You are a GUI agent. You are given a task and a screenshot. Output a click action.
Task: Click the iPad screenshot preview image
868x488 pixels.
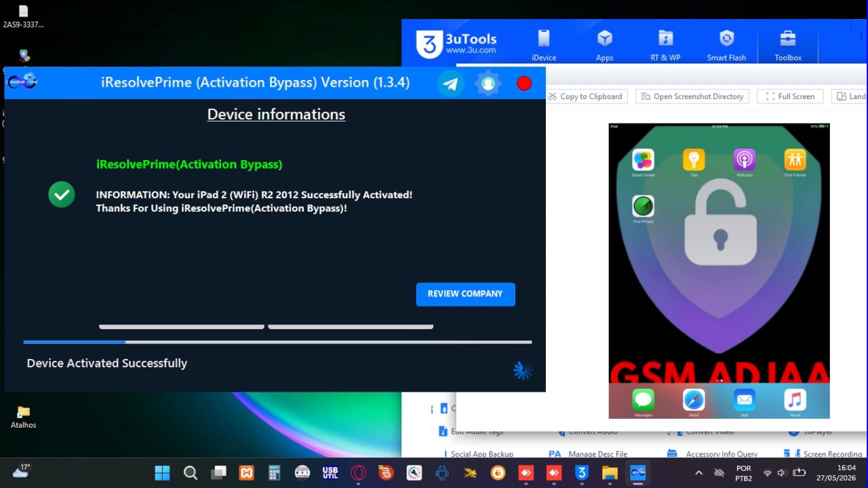[x=719, y=271]
